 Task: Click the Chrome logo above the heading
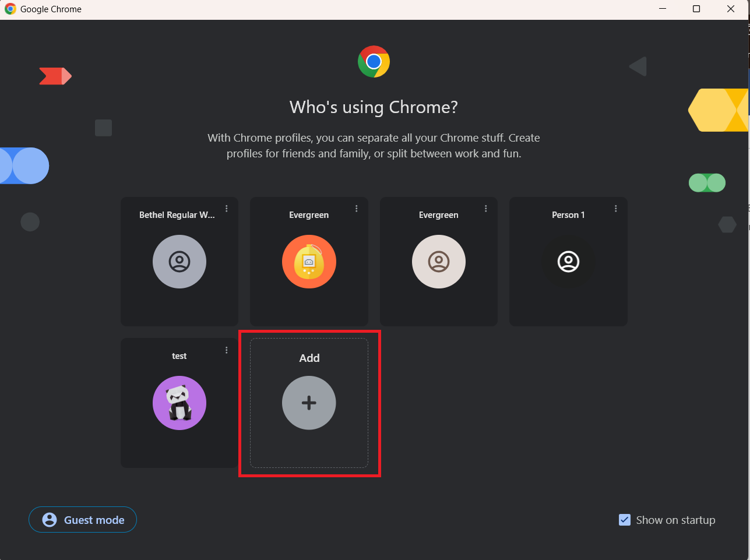coord(374,61)
